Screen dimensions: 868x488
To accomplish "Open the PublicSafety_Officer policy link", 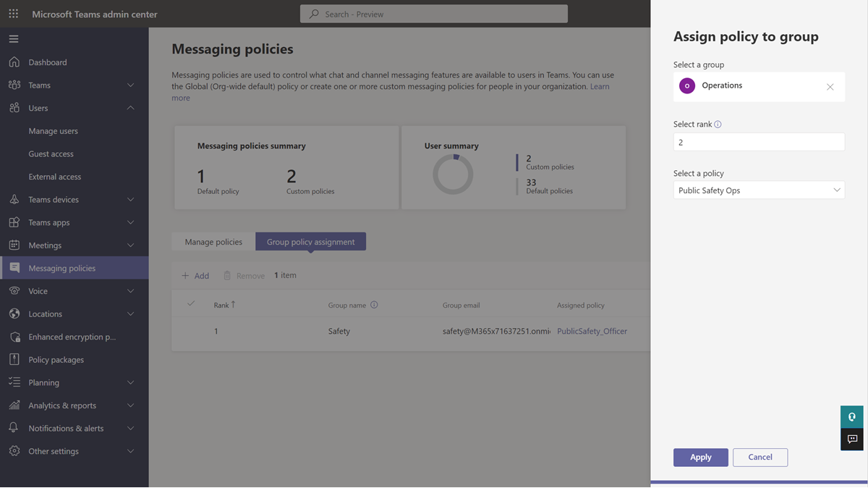I will coord(592,332).
